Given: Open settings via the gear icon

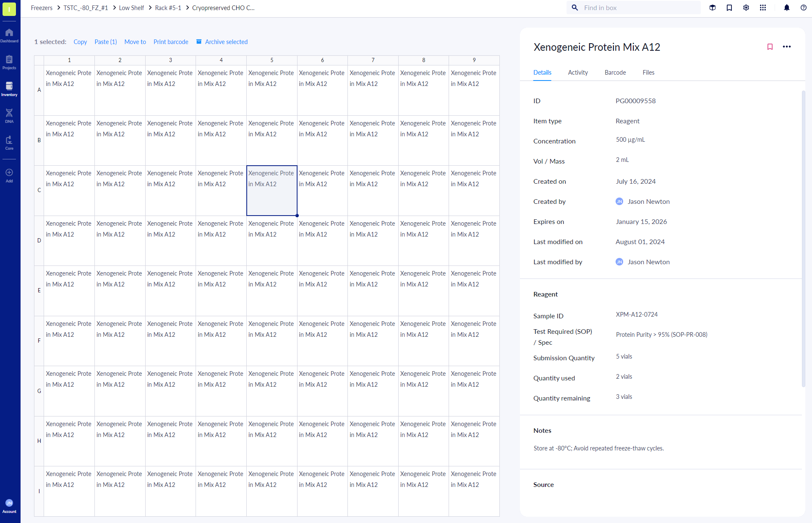Looking at the screenshot, I should click(746, 8).
